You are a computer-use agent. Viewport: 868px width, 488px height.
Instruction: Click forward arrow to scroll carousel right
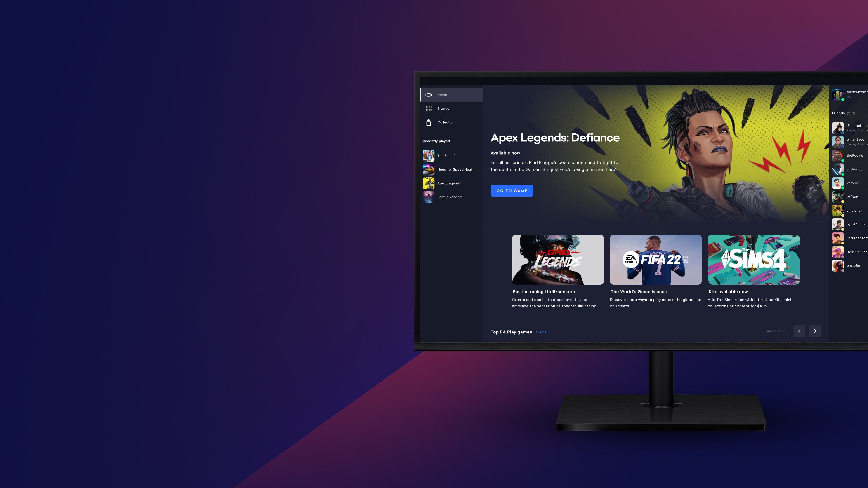tap(815, 331)
